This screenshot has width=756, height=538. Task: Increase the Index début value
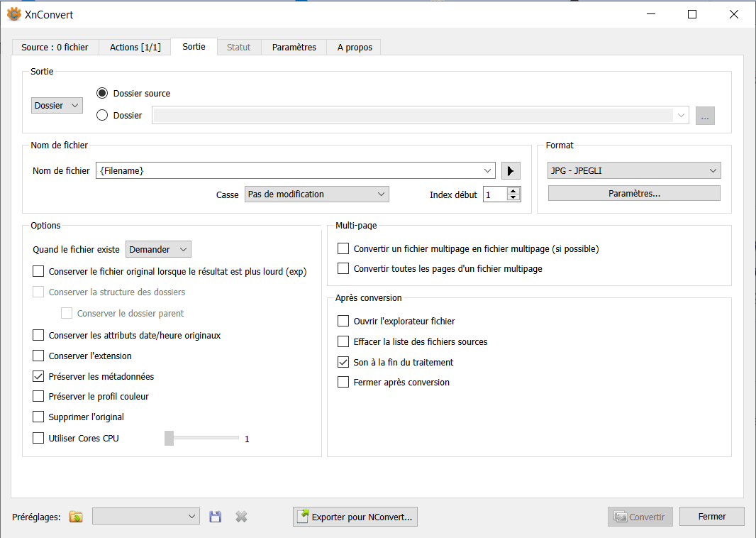[513, 190]
